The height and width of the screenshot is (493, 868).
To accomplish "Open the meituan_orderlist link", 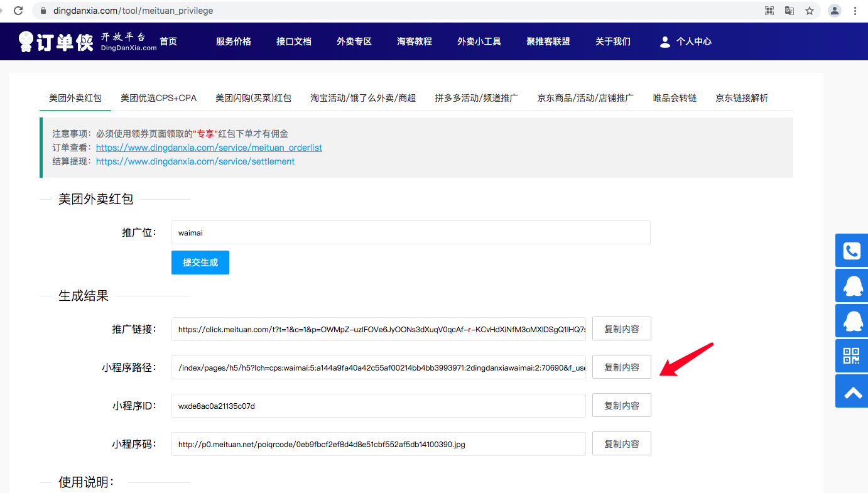I will [209, 148].
